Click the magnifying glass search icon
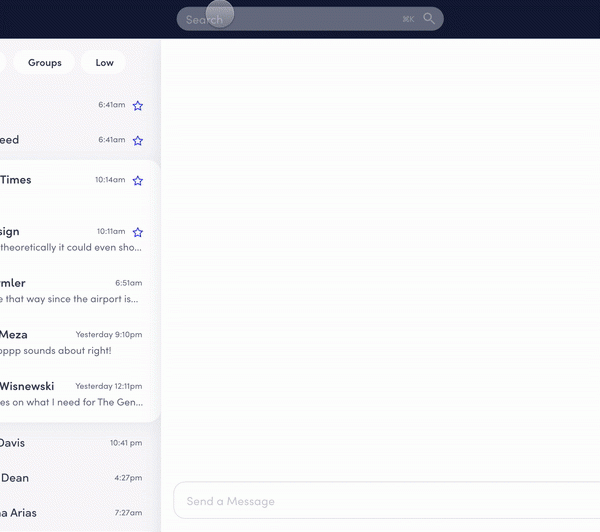This screenshot has height=532, width=600. (x=429, y=19)
